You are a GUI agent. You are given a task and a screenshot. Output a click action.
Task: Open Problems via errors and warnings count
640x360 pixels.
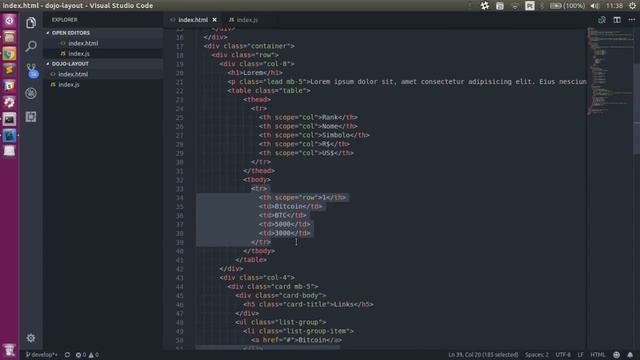[x=87, y=355]
